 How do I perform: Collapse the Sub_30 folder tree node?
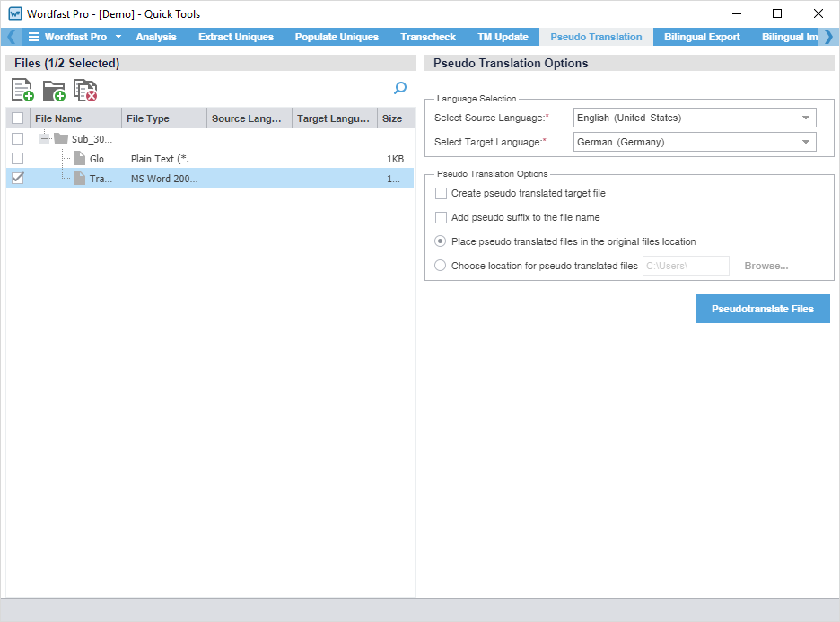click(x=44, y=138)
